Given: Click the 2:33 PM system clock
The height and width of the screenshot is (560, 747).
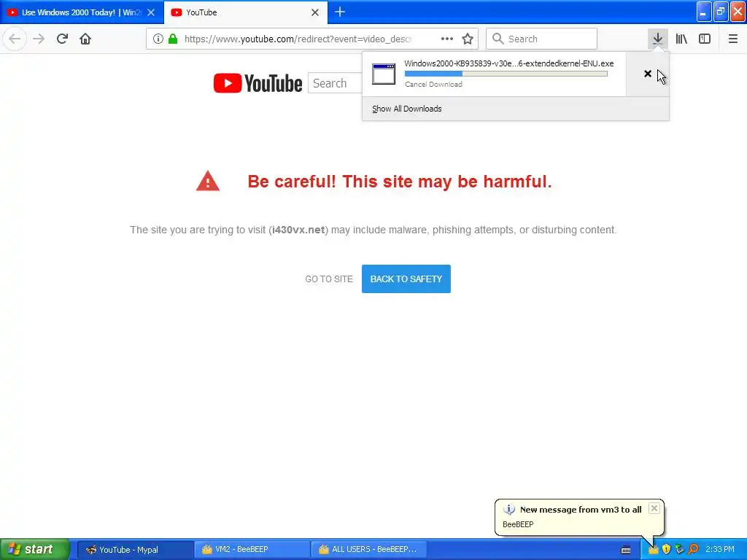Looking at the screenshot, I should 720,550.
